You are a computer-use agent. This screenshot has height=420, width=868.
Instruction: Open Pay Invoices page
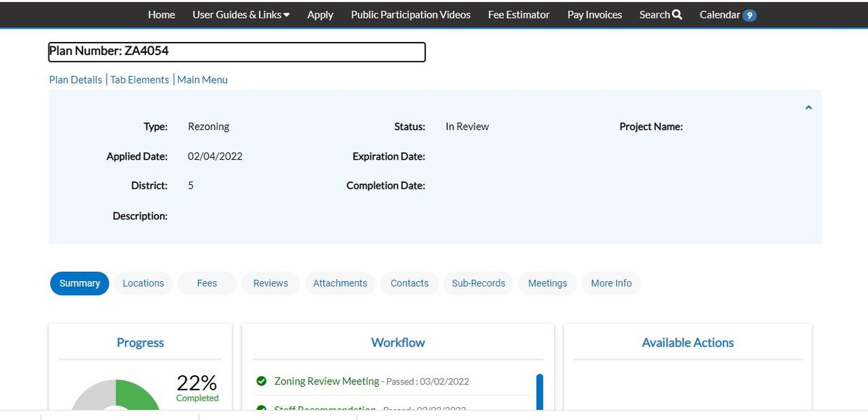595,14
